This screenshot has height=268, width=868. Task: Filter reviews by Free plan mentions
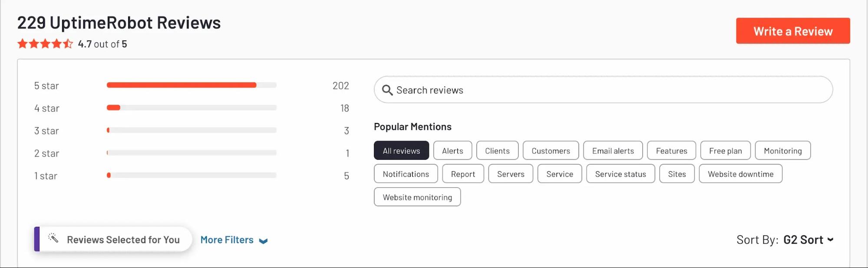point(725,150)
